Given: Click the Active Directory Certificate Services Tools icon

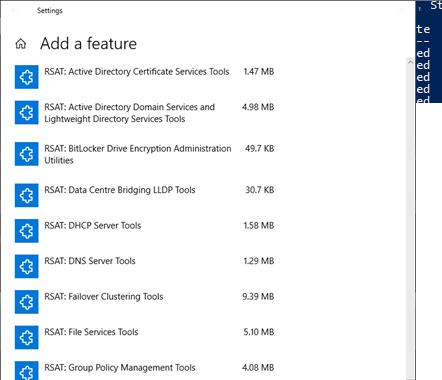Looking at the screenshot, I should 27,77.
